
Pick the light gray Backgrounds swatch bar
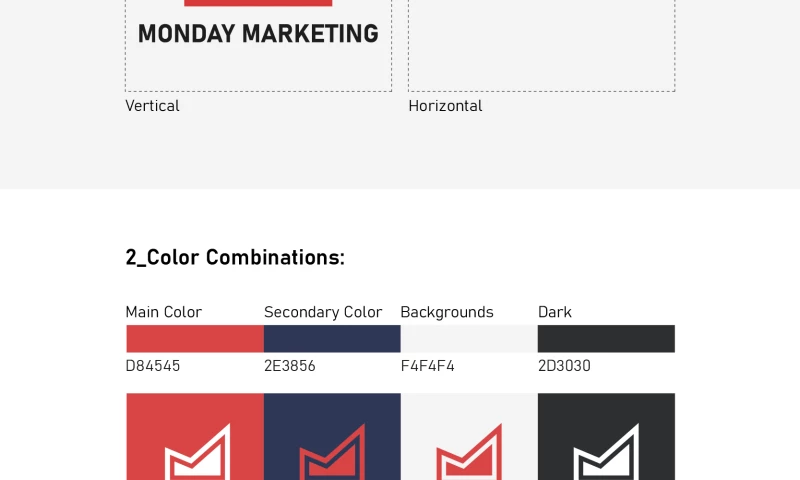(x=469, y=338)
